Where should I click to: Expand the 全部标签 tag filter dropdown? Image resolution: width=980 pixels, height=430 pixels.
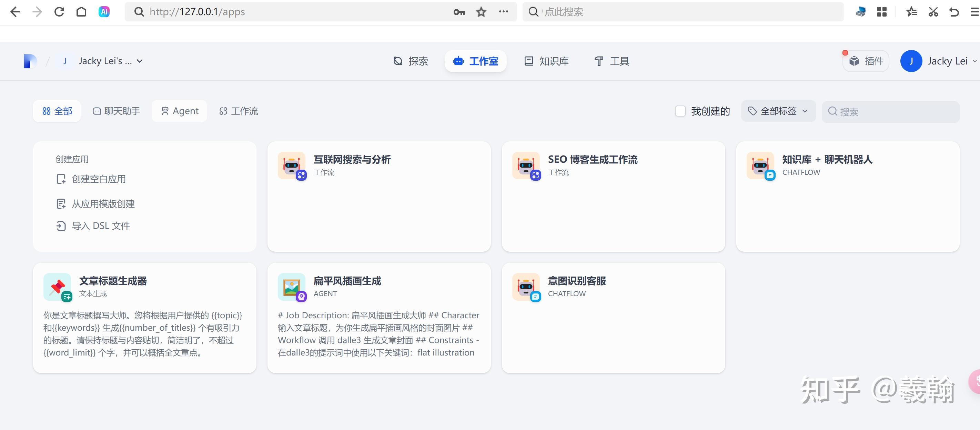click(x=778, y=111)
